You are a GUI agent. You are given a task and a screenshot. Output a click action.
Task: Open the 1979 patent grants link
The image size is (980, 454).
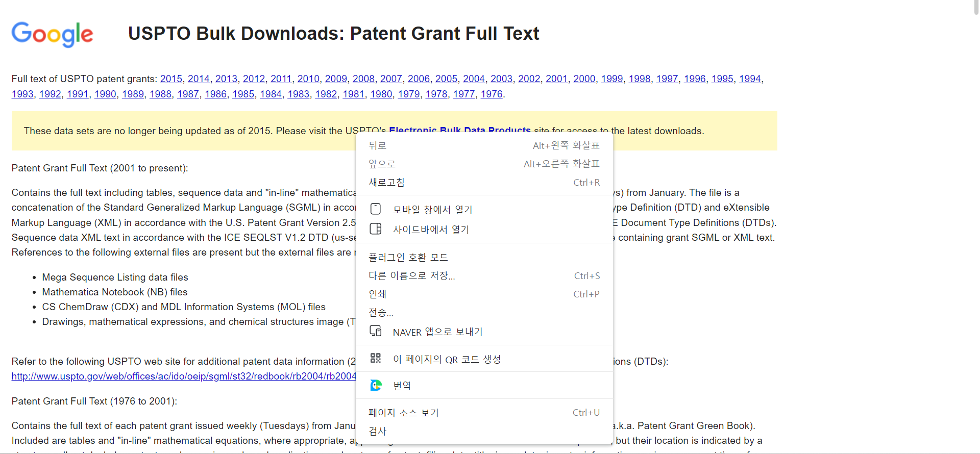coord(408,94)
